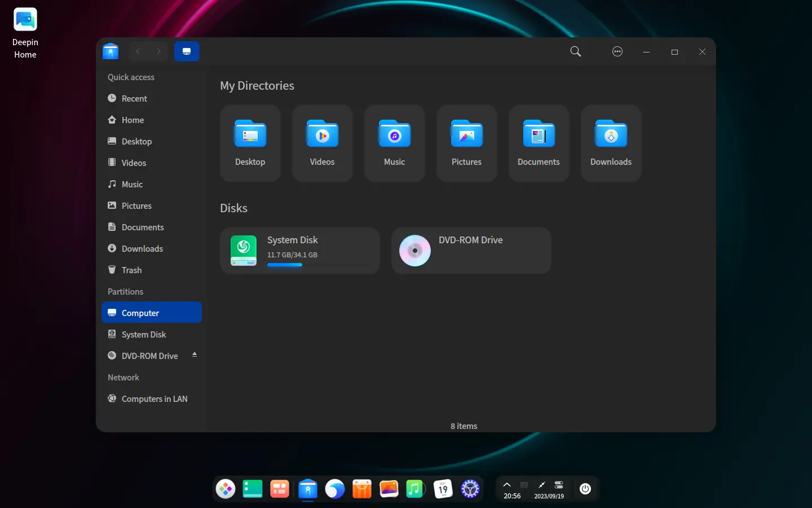Eject the DVD-ROM Drive in sidebar
812x508 pixels.
pyautogui.click(x=195, y=355)
